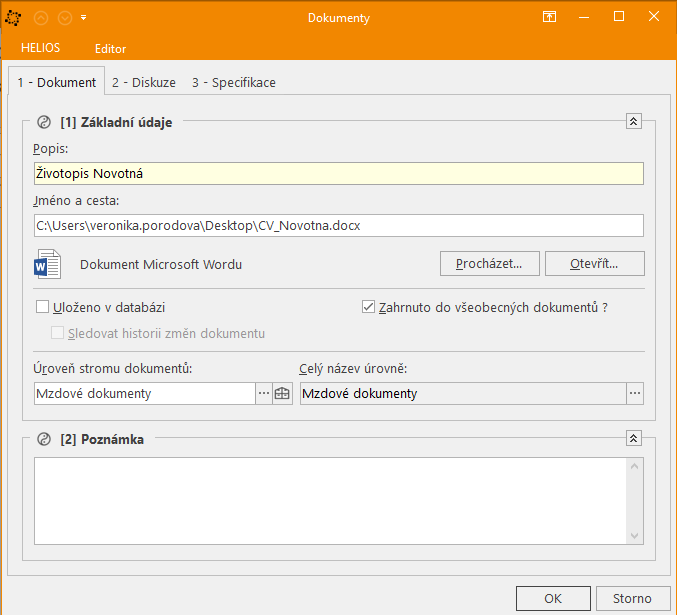Click the ribbon display options icon

549,17
